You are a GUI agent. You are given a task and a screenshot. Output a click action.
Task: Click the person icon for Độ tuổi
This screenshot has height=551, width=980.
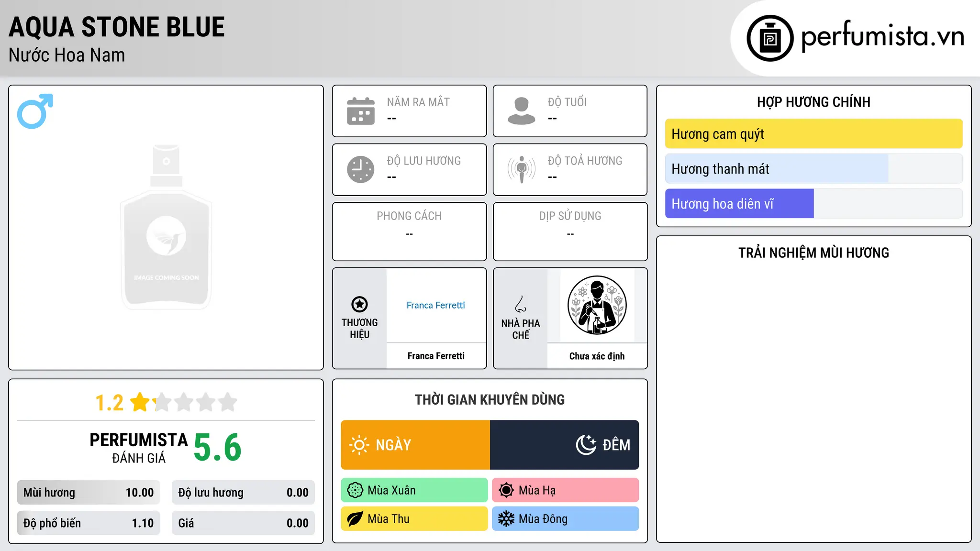522,111
